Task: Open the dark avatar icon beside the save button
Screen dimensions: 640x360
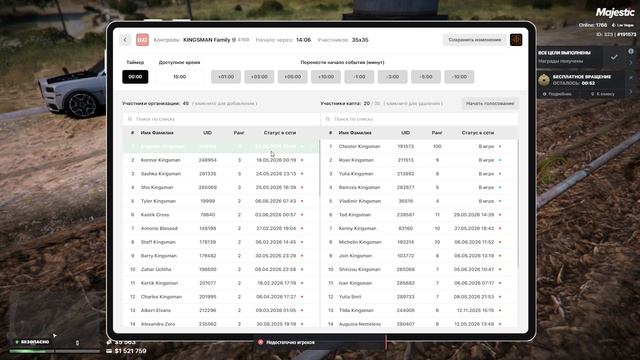Action: pyautogui.click(x=516, y=40)
